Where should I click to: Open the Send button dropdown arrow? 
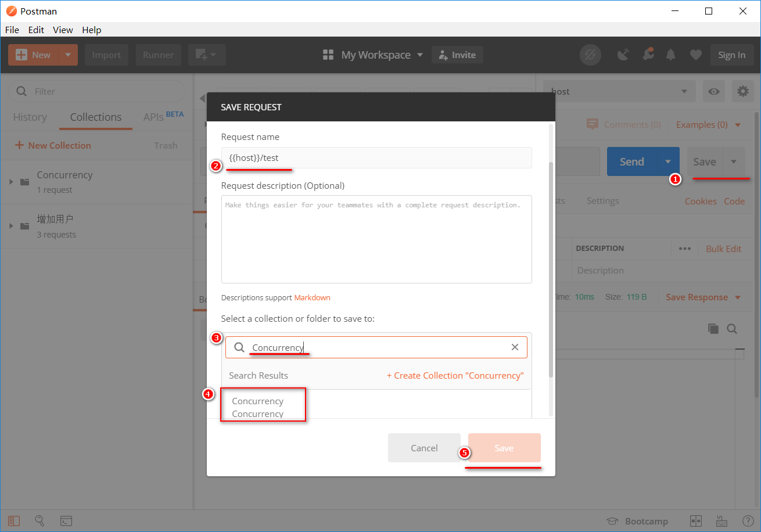coord(668,161)
